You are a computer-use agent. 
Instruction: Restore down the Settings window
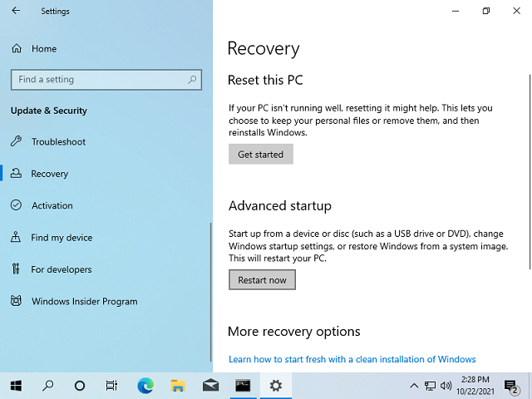[485, 11]
